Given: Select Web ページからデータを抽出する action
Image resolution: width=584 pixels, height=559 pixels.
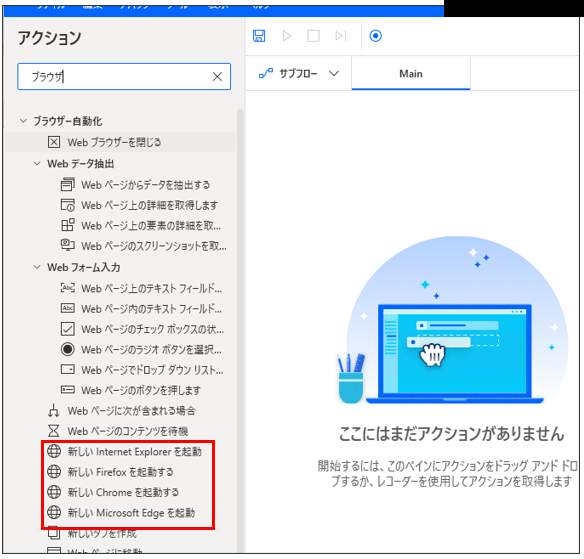Looking at the screenshot, I should point(136,185).
